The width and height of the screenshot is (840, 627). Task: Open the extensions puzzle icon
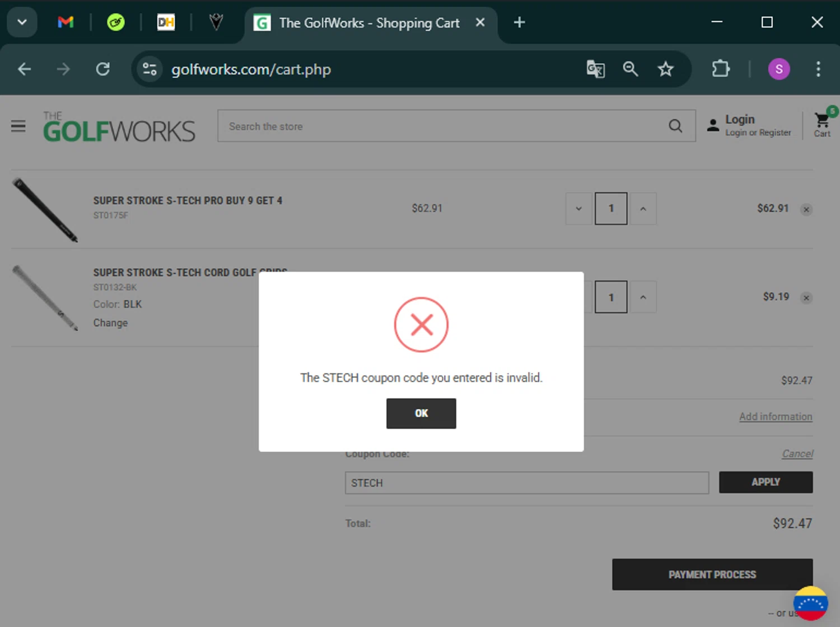tap(721, 69)
